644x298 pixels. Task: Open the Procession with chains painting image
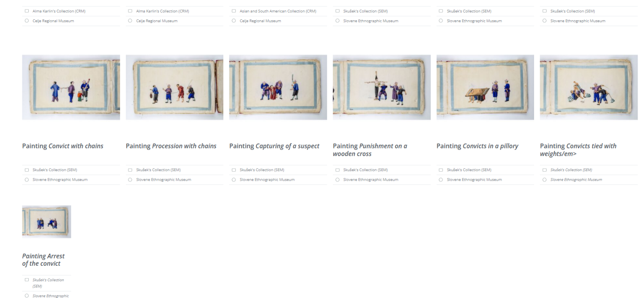pos(174,87)
